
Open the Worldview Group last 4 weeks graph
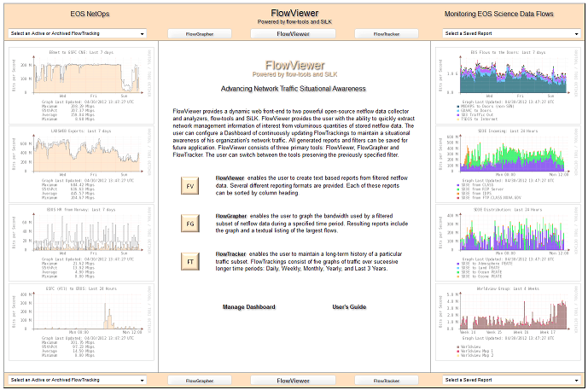click(x=508, y=322)
